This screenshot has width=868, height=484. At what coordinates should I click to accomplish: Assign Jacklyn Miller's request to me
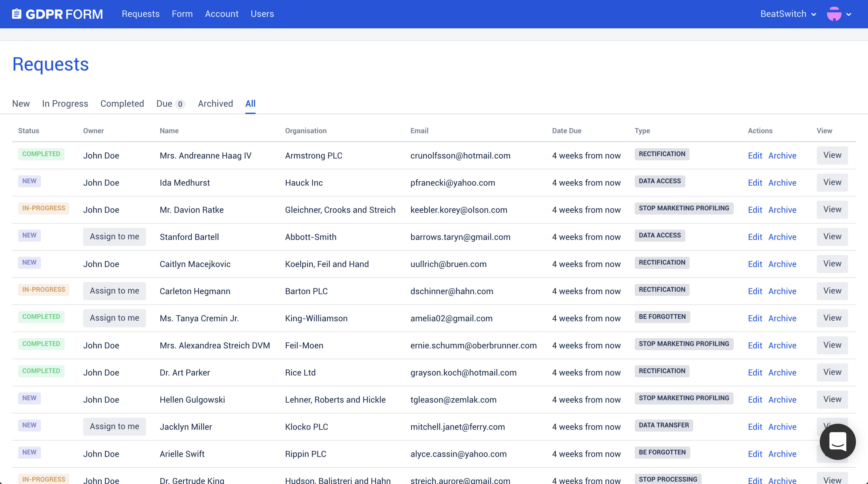click(114, 426)
